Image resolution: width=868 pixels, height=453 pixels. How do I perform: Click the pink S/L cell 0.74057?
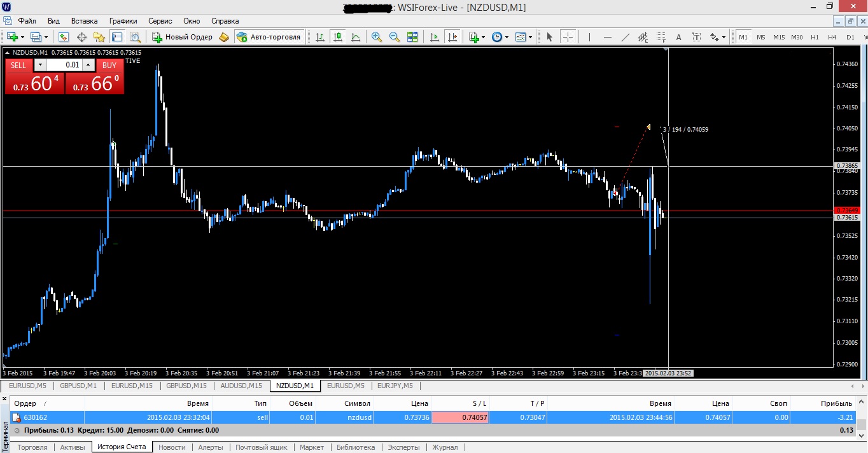(461, 417)
